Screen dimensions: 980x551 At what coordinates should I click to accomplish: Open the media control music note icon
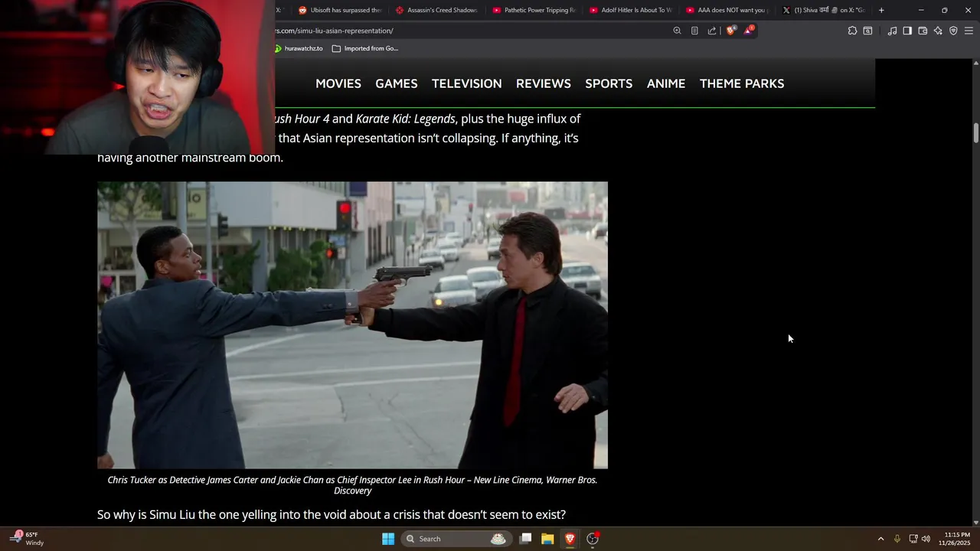(892, 31)
